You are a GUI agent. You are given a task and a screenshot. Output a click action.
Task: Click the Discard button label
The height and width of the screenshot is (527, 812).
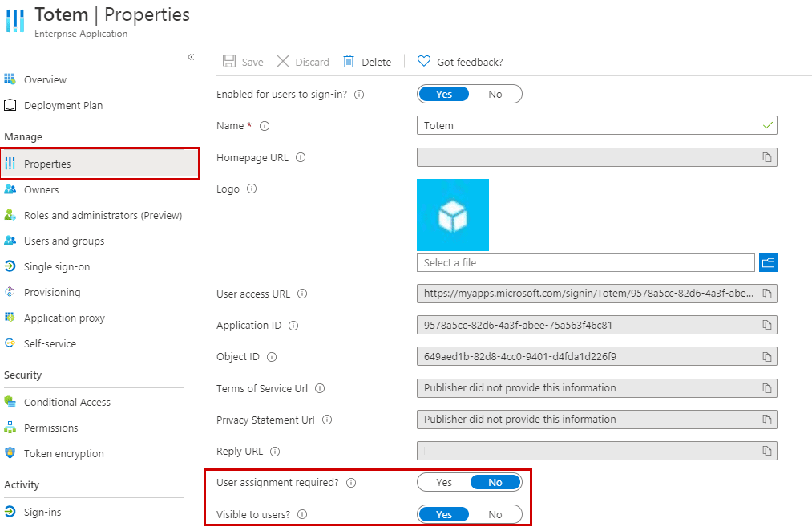point(313,63)
